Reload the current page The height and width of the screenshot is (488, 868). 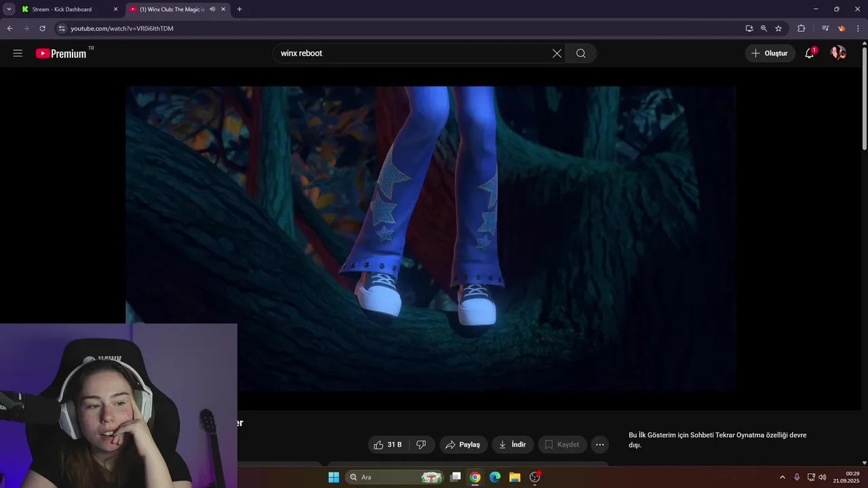(x=42, y=28)
